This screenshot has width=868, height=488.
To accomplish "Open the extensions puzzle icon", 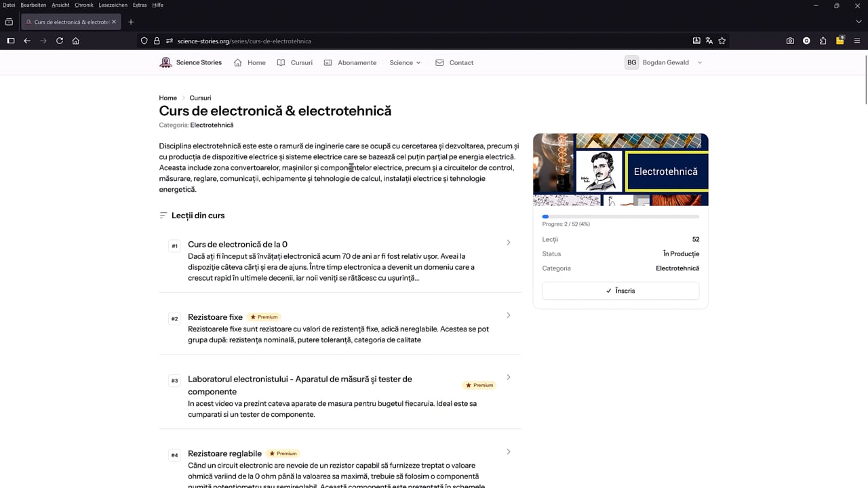I will [823, 41].
